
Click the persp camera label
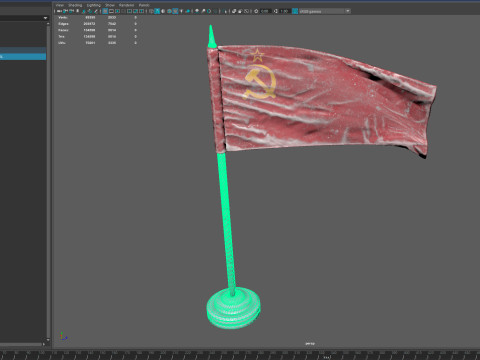(310, 343)
